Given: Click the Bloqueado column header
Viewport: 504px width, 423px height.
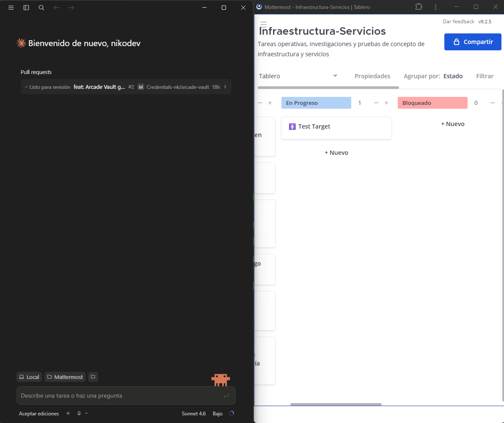Looking at the screenshot, I should [432, 103].
